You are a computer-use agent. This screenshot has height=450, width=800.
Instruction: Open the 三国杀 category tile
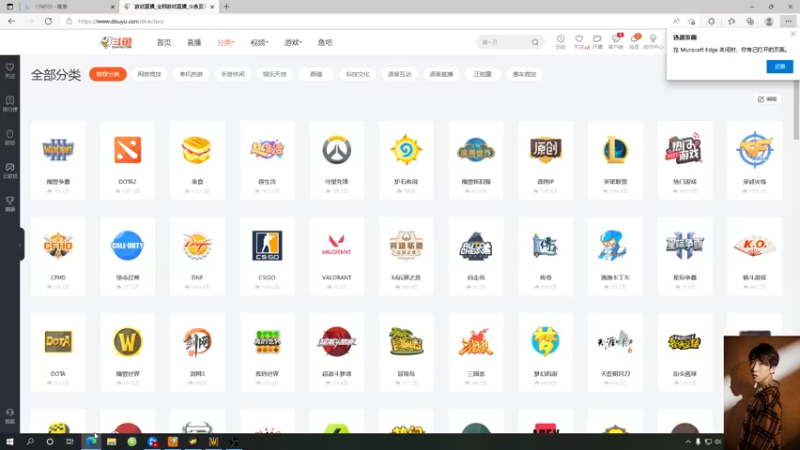tap(476, 352)
